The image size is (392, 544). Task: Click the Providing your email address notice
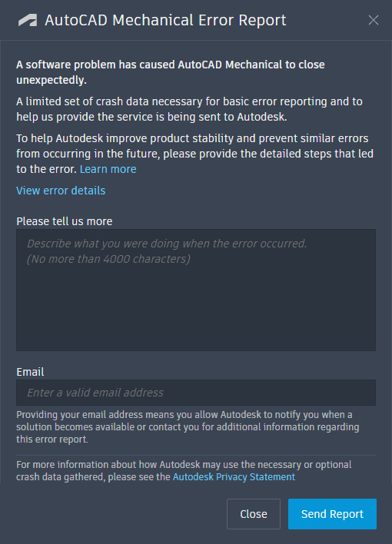pyautogui.click(x=188, y=426)
